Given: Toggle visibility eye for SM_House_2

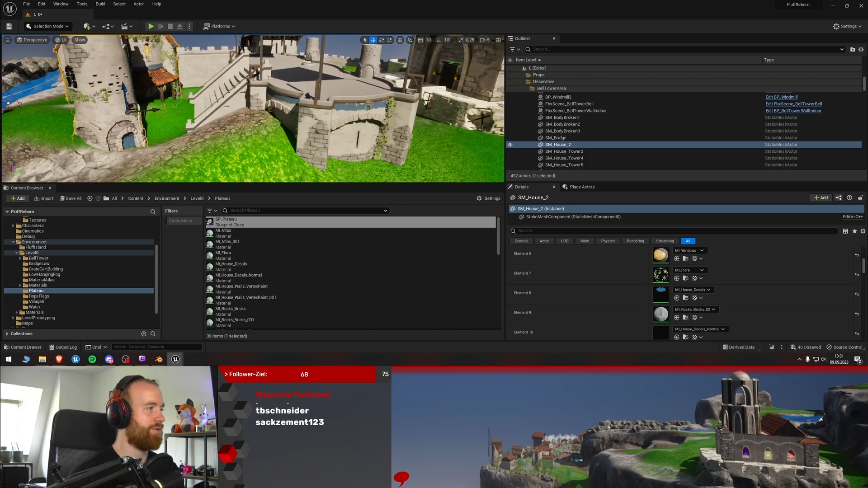Looking at the screenshot, I should tap(510, 145).
